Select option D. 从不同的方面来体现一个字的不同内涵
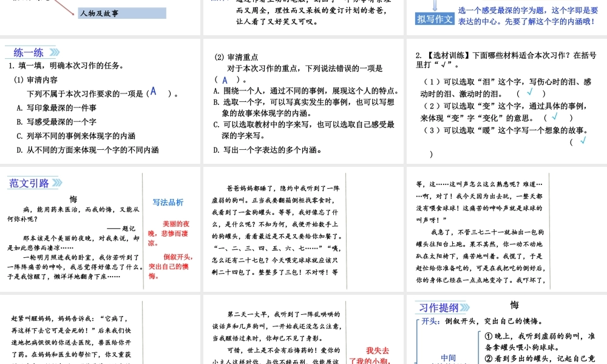 click(87, 150)
